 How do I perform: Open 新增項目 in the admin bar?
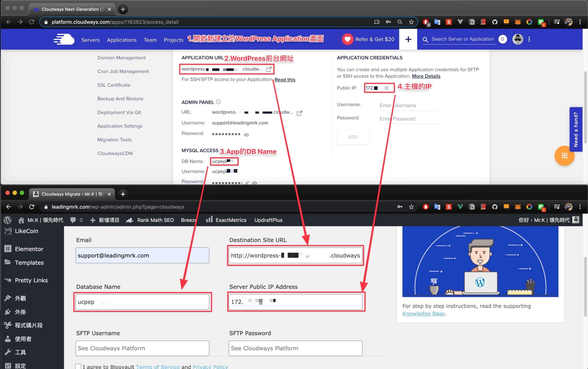[105, 220]
